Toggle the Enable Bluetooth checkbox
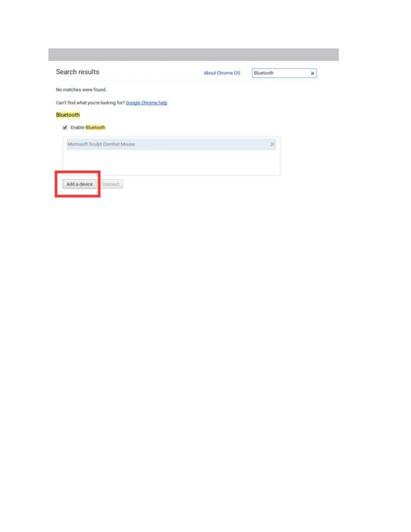 point(65,127)
